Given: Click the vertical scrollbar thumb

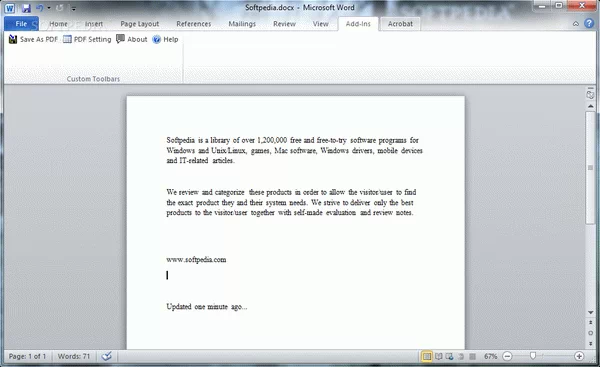Looking at the screenshot, I should [590, 168].
